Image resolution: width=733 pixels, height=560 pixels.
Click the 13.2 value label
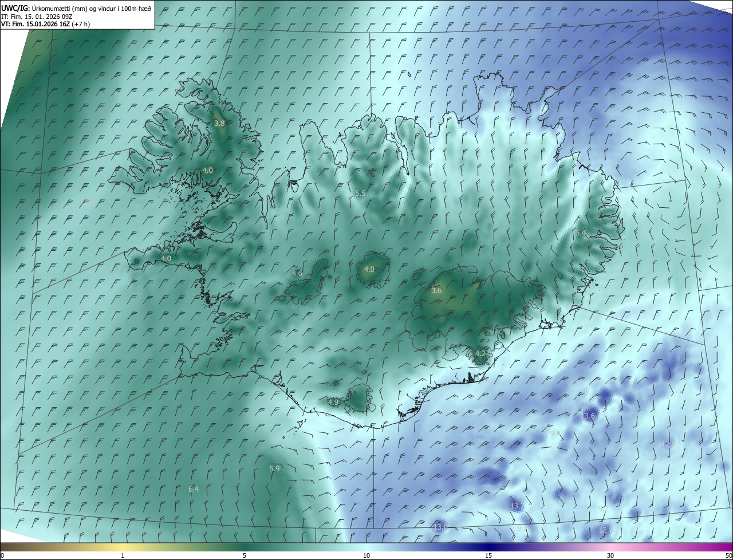pyautogui.click(x=517, y=506)
